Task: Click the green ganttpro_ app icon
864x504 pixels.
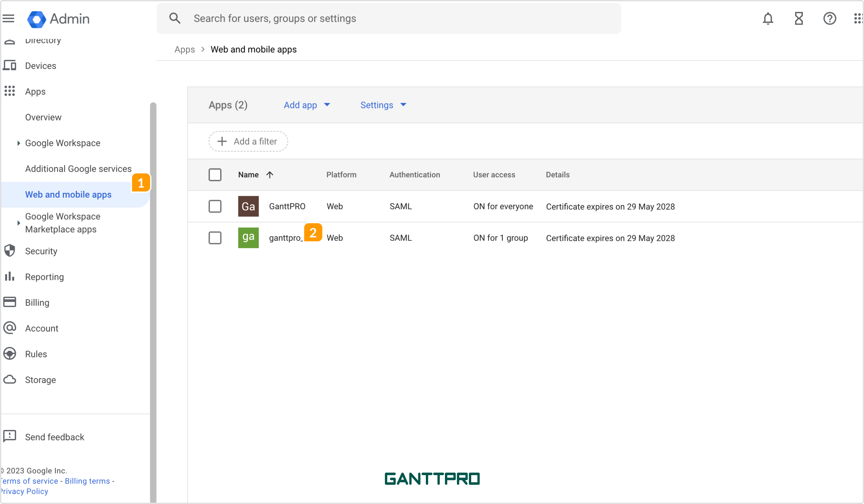Action: (x=248, y=237)
